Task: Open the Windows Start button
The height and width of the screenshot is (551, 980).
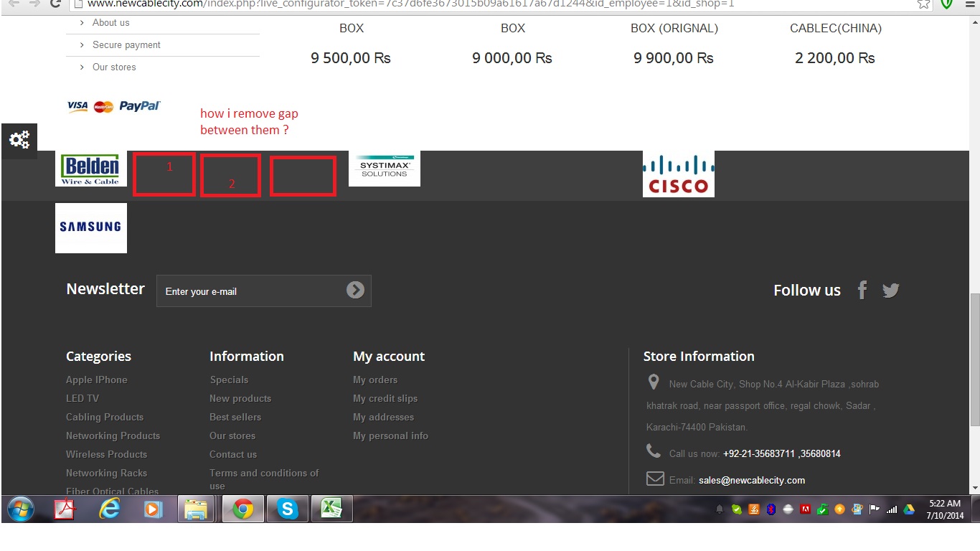Action: (19, 509)
